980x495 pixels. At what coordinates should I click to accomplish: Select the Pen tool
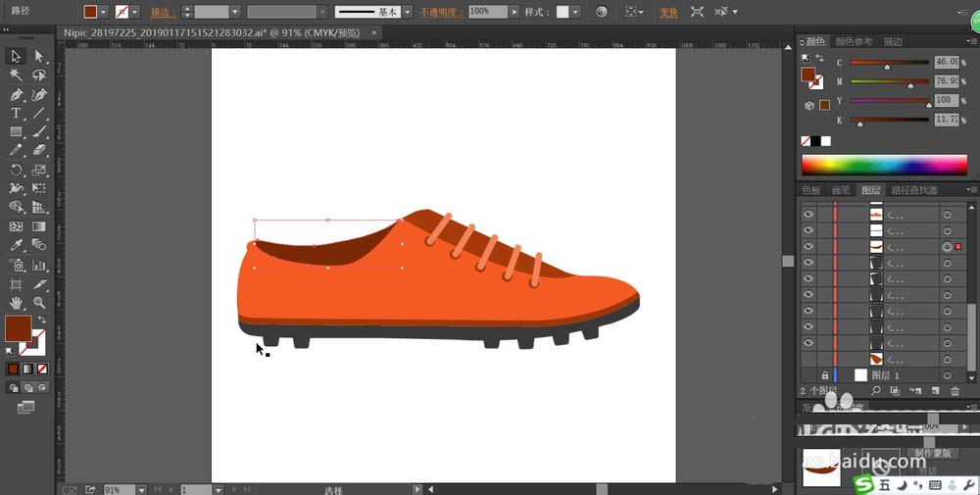(x=16, y=95)
